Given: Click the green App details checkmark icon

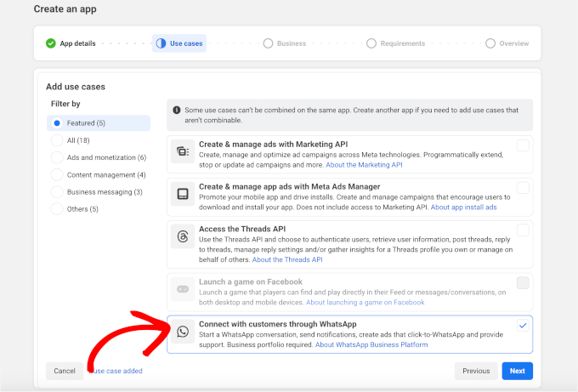Looking at the screenshot, I should point(51,43).
